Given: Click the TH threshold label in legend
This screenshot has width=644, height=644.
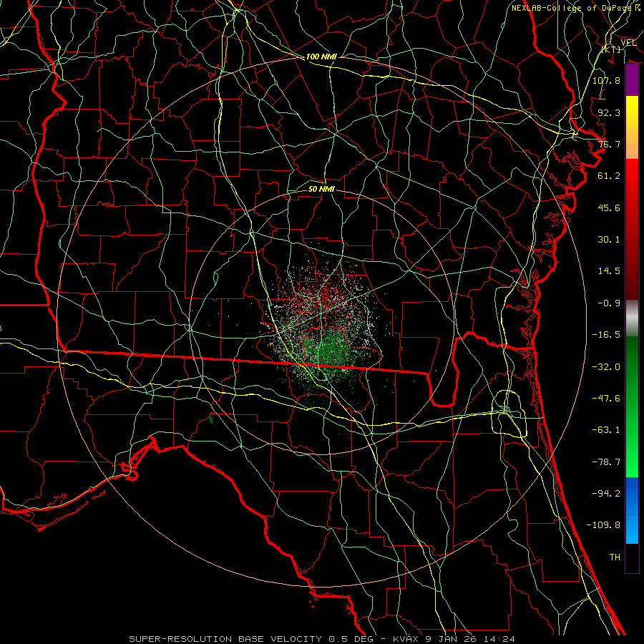Looking at the screenshot, I should pos(615,557).
